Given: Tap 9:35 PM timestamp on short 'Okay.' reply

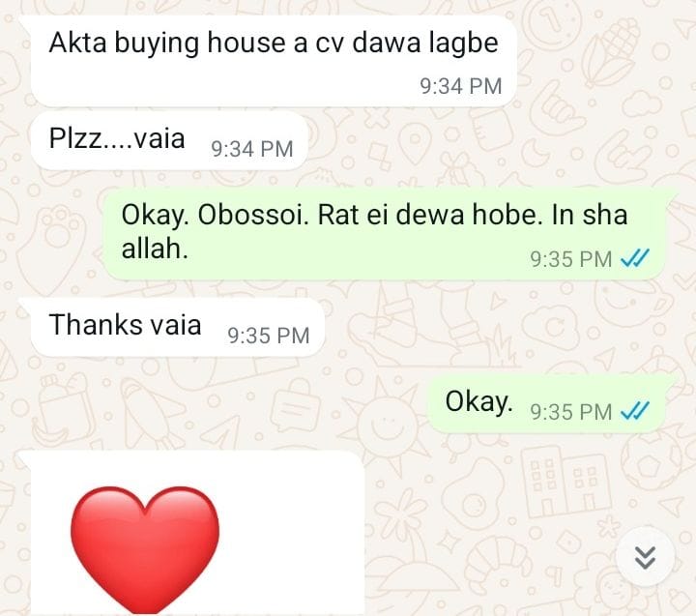Looking at the screenshot, I should click(x=571, y=412).
